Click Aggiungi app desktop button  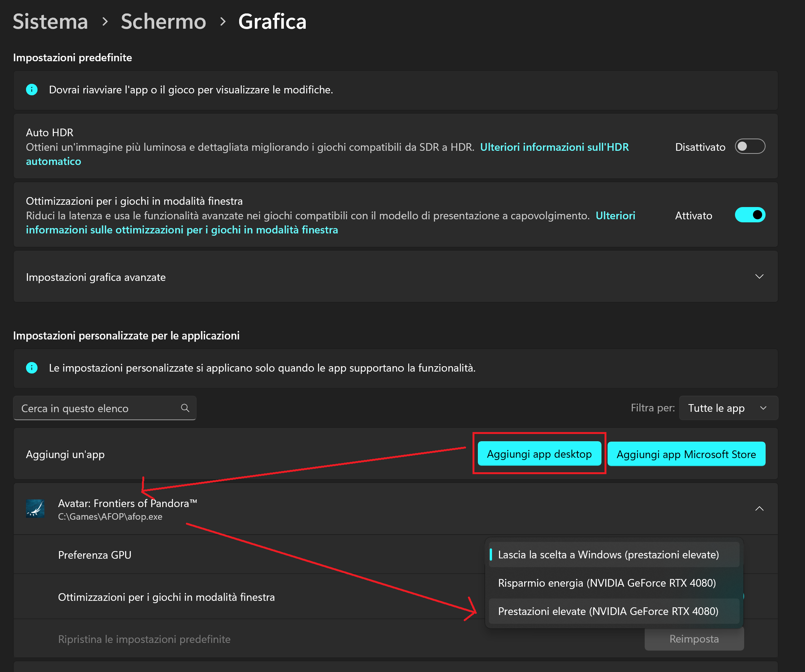pos(539,454)
